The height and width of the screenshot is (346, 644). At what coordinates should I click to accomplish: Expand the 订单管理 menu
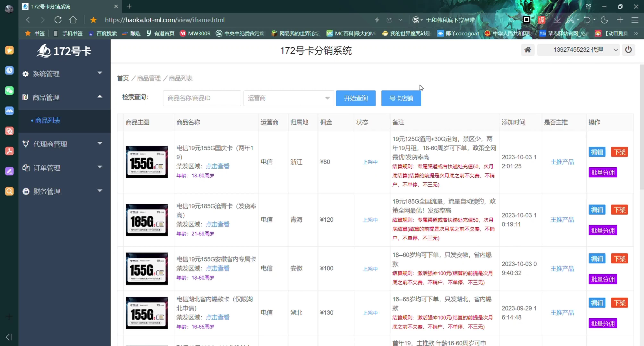tap(64, 168)
